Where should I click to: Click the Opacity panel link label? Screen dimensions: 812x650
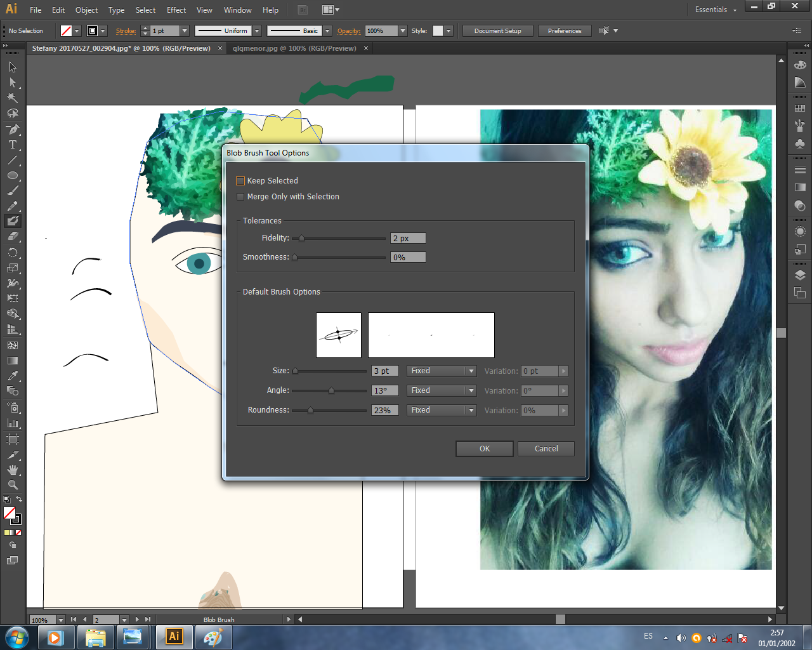point(349,30)
